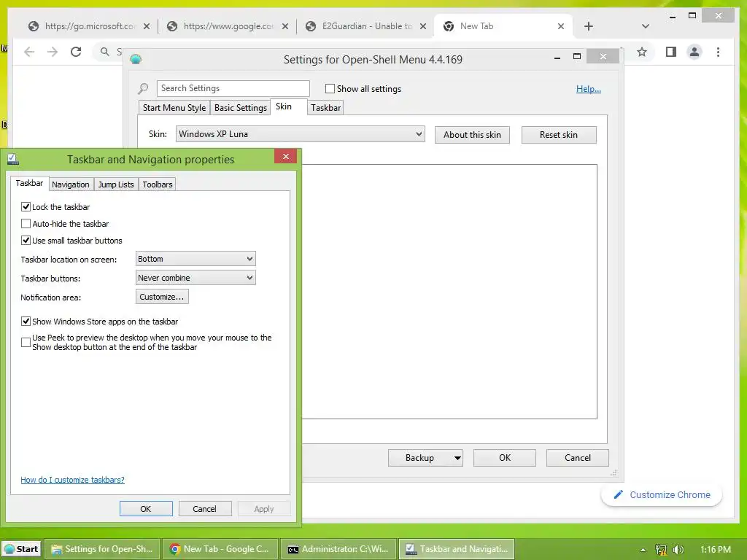Click the Open-Shell settings window shell icon
The height and width of the screenshot is (560, 747).
click(x=136, y=59)
